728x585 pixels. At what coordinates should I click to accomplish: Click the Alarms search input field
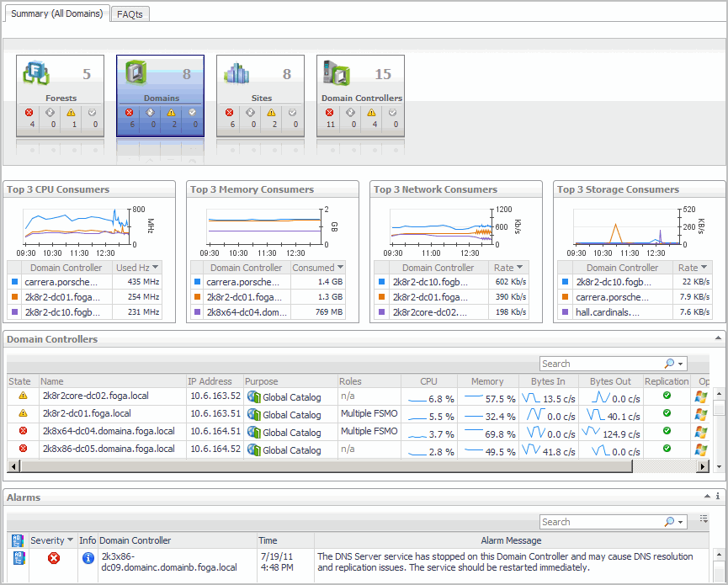click(x=601, y=522)
